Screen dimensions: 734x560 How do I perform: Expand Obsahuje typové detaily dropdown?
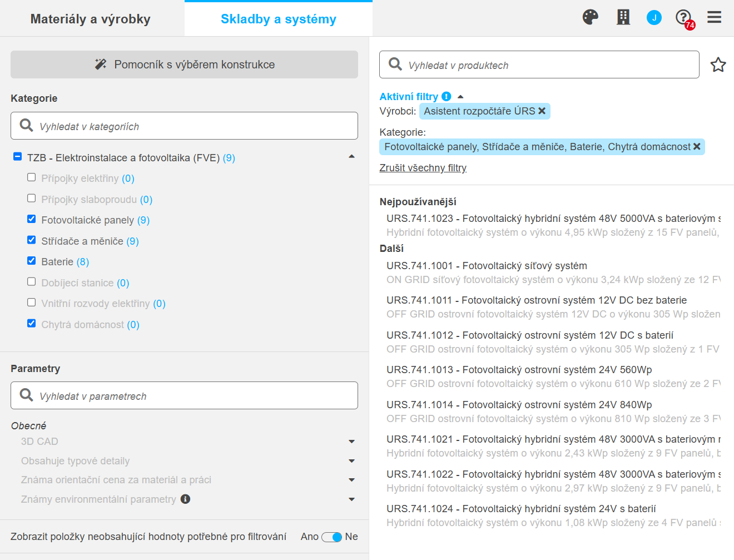tap(351, 461)
